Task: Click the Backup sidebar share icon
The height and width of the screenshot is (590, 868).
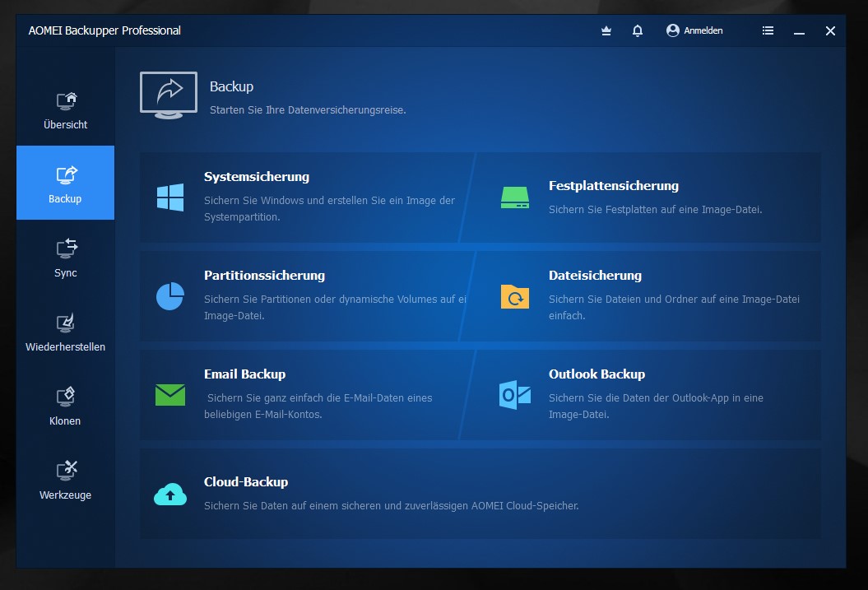Action: tap(67, 175)
